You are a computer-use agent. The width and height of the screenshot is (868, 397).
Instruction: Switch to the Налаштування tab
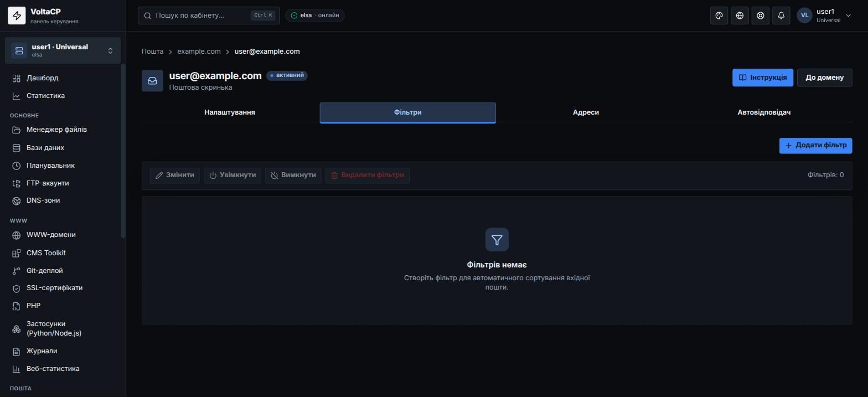tap(230, 112)
